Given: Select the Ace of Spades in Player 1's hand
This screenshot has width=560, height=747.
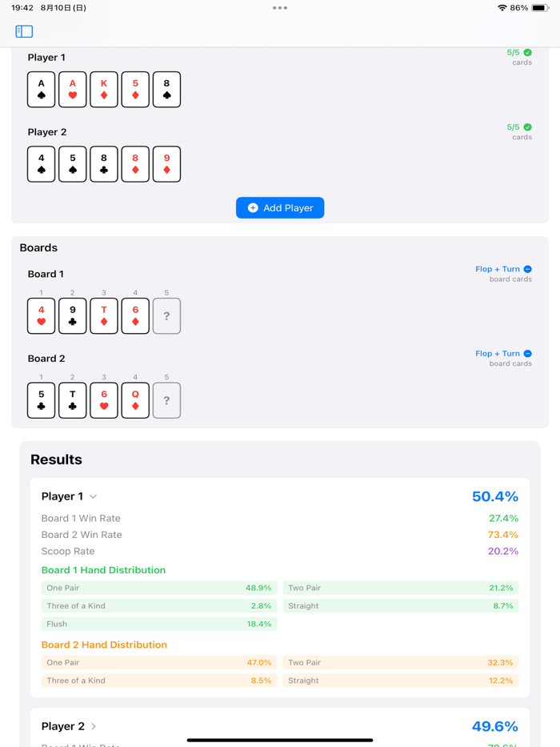Looking at the screenshot, I should pos(41,89).
